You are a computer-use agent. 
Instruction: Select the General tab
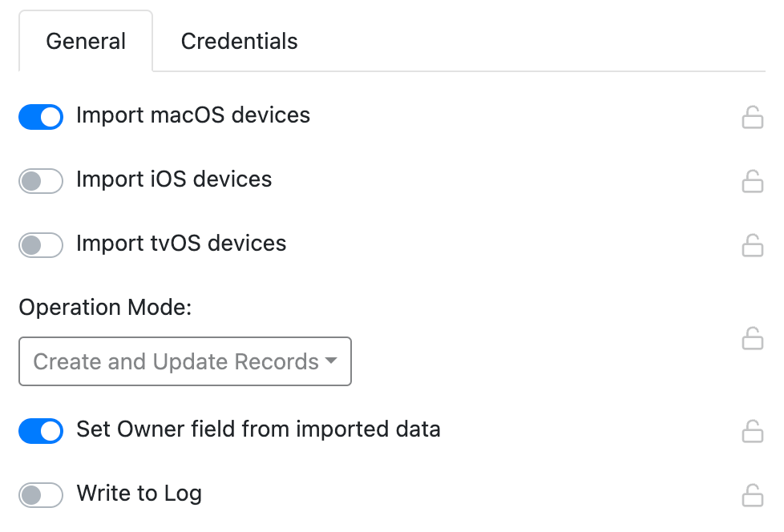(86, 41)
